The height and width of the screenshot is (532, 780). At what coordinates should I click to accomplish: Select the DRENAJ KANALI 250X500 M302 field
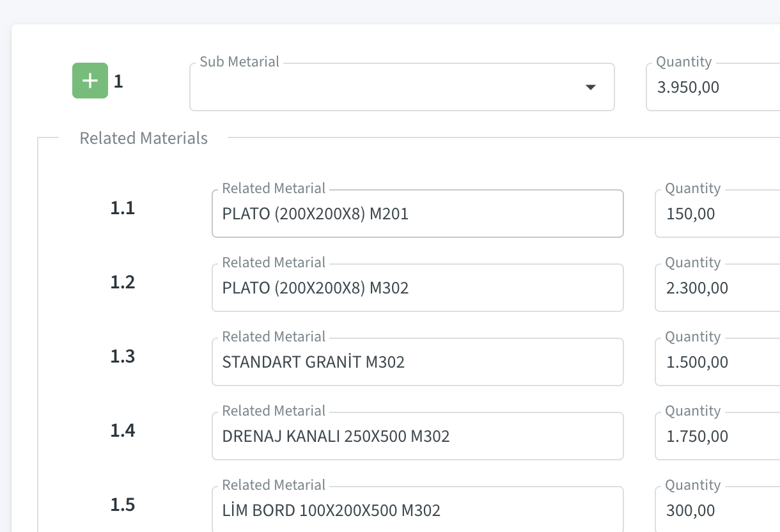point(417,436)
